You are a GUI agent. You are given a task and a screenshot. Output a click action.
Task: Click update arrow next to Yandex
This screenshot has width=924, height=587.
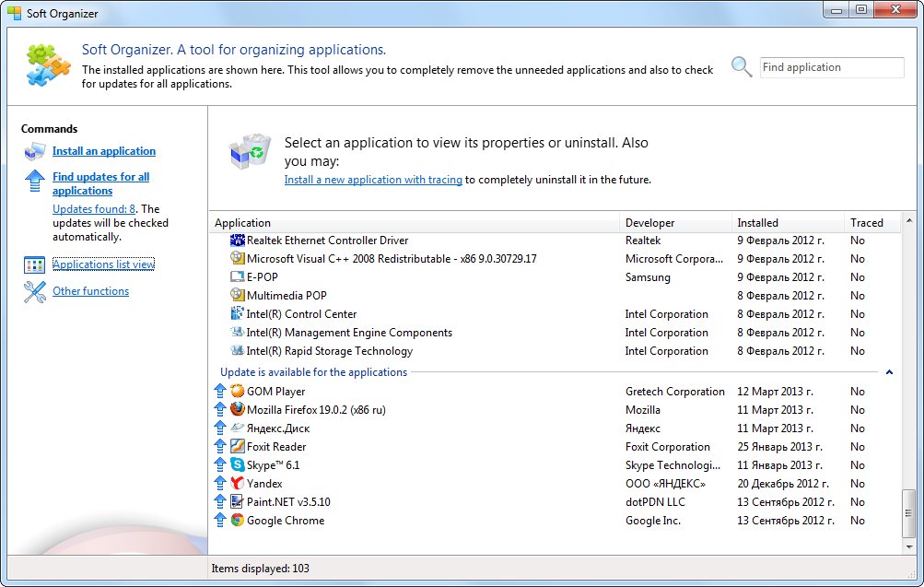click(220, 483)
